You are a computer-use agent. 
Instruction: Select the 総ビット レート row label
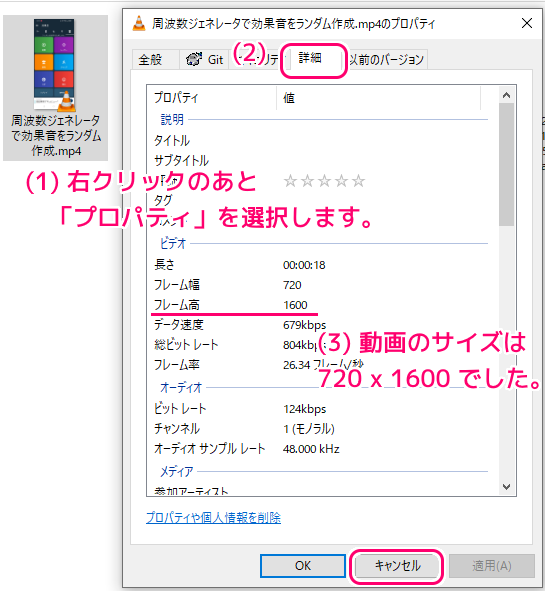click(x=186, y=344)
